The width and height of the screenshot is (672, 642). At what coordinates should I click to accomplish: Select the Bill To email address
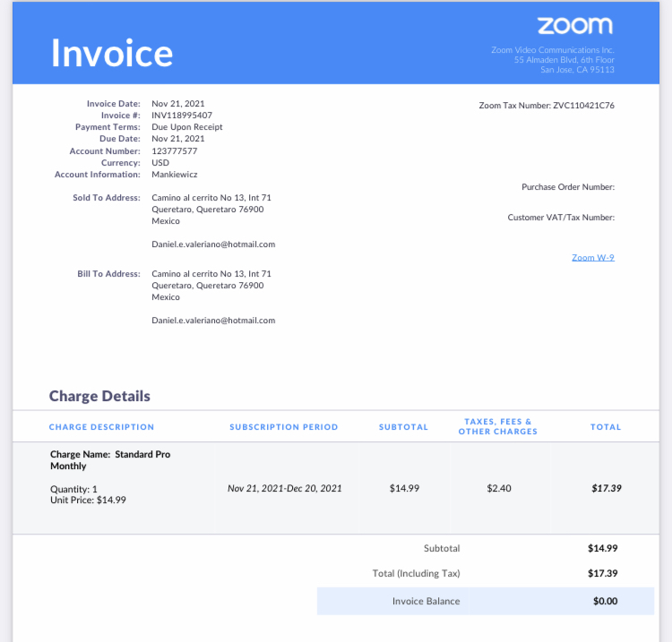pos(213,321)
